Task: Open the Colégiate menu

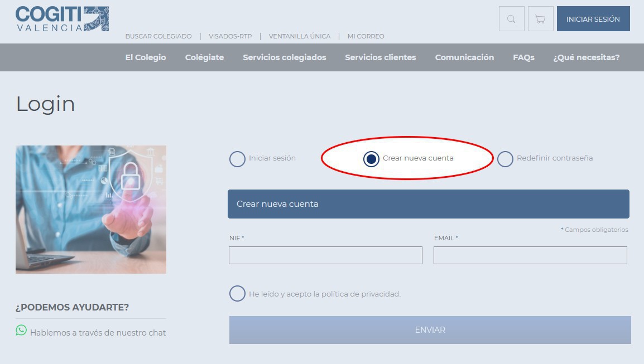Action: tap(205, 57)
